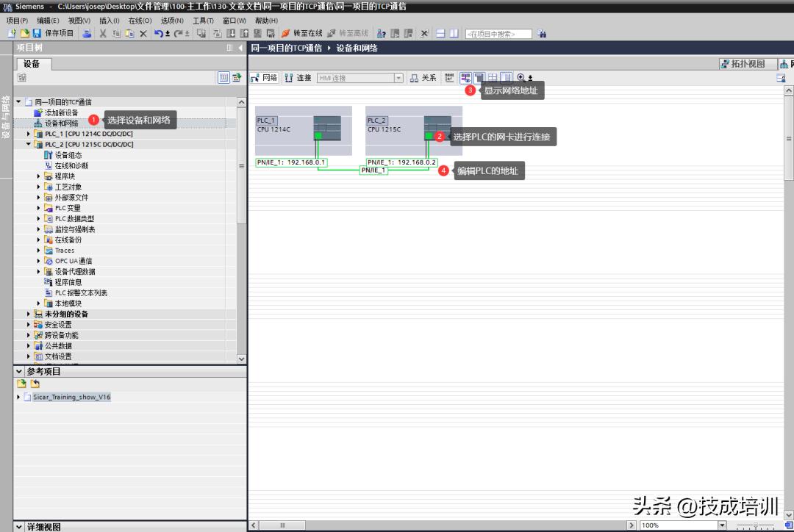Click the delete X icon next to paste
The height and width of the screenshot is (532, 794).
pyautogui.click(x=143, y=33)
